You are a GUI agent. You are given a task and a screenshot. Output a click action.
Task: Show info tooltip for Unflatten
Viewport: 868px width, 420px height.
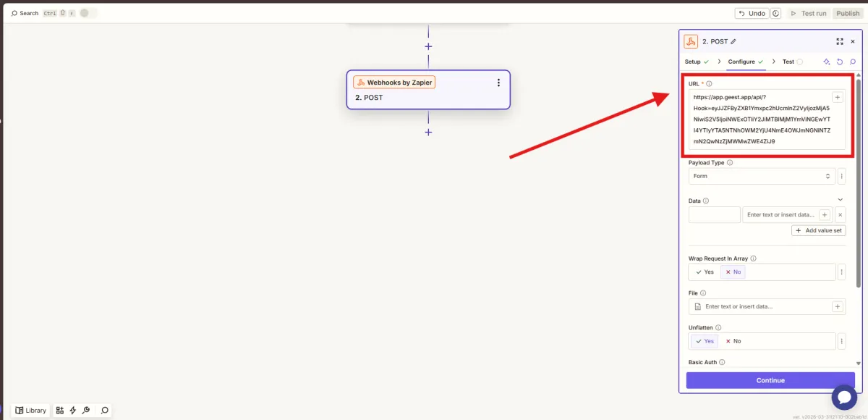718,328
